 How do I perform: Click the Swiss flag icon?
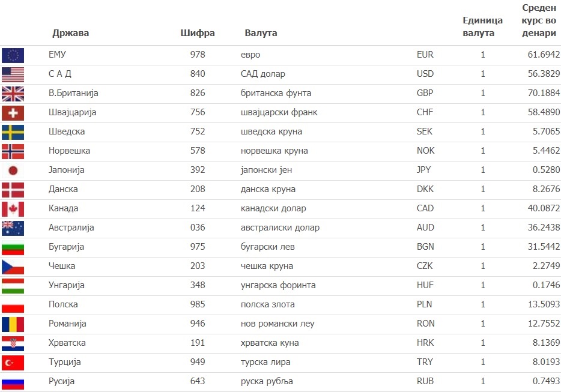click(x=13, y=113)
